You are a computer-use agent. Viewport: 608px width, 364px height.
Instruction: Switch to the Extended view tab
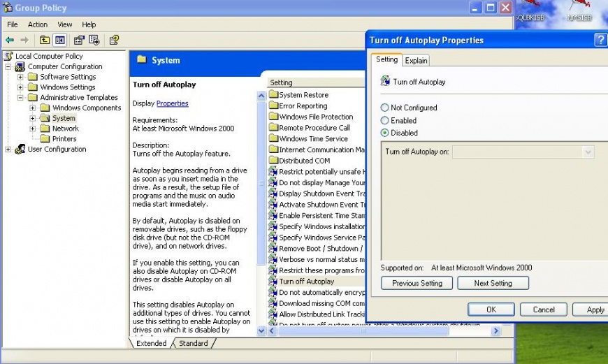click(151, 343)
